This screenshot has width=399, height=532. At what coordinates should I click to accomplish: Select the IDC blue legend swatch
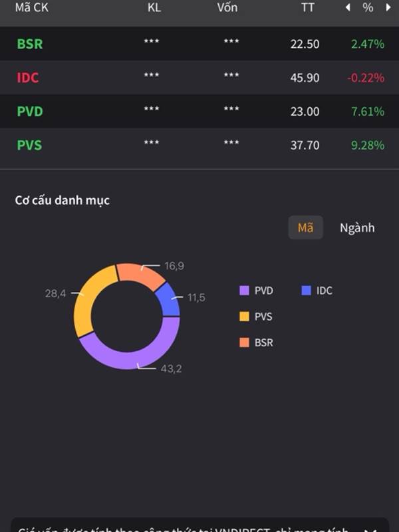(306, 291)
